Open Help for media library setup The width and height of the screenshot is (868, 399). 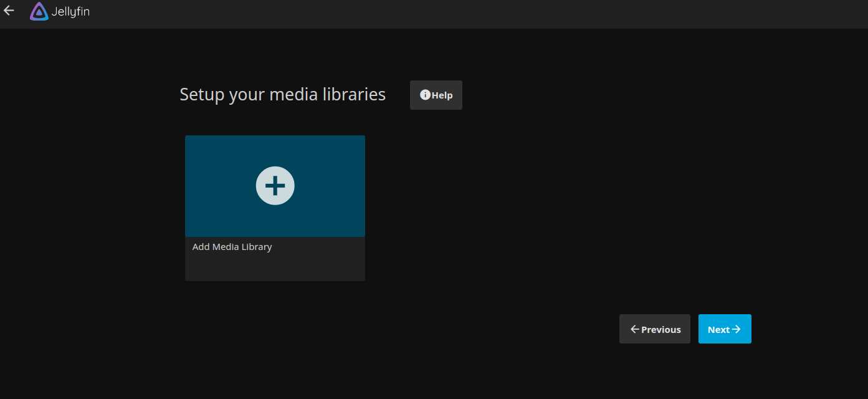[436, 95]
